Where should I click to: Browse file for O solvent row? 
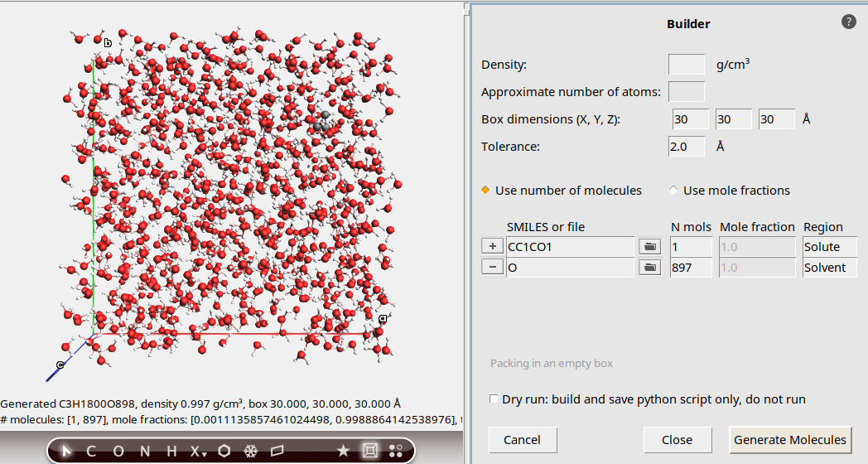(650, 268)
